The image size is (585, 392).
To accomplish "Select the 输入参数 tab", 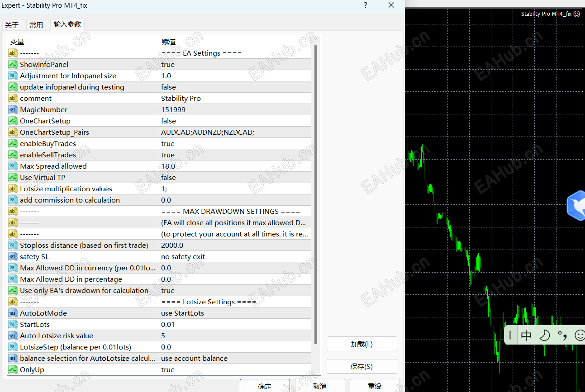I will click(67, 24).
